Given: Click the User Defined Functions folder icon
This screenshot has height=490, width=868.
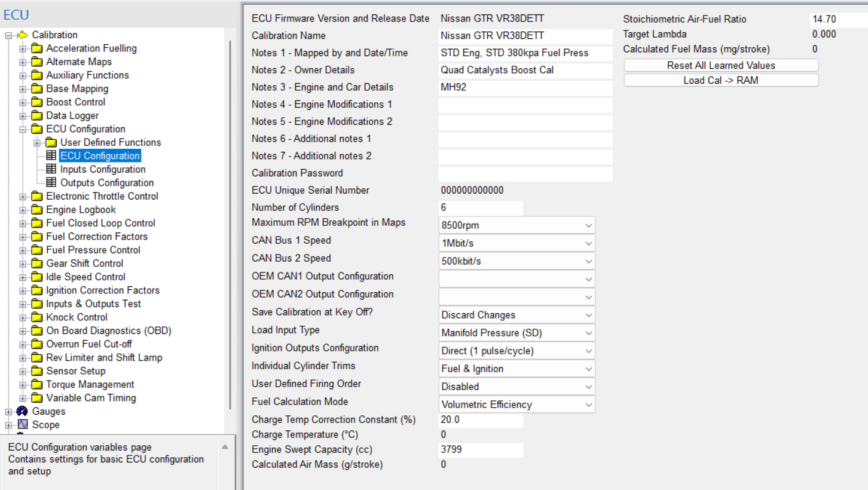Looking at the screenshot, I should (x=51, y=143).
